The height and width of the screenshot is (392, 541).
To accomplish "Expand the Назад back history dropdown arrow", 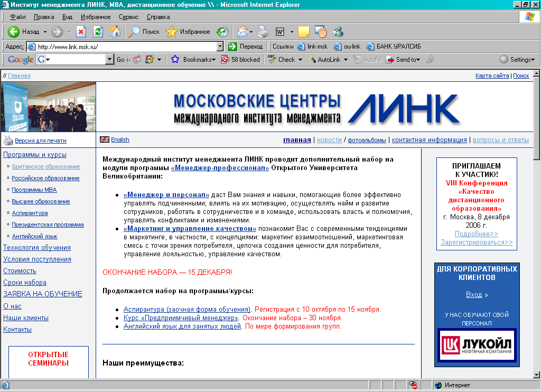I will (x=45, y=32).
